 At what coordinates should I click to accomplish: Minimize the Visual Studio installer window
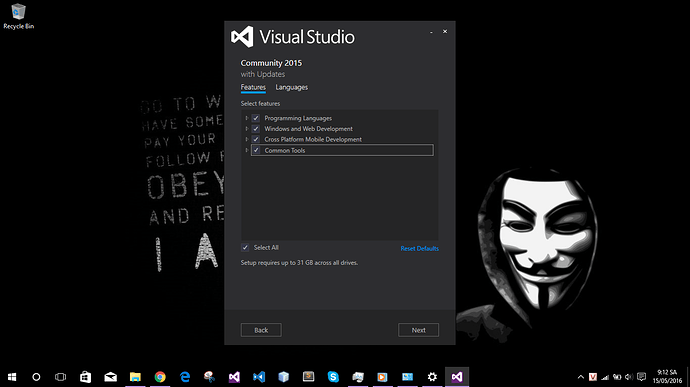(x=431, y=32)
